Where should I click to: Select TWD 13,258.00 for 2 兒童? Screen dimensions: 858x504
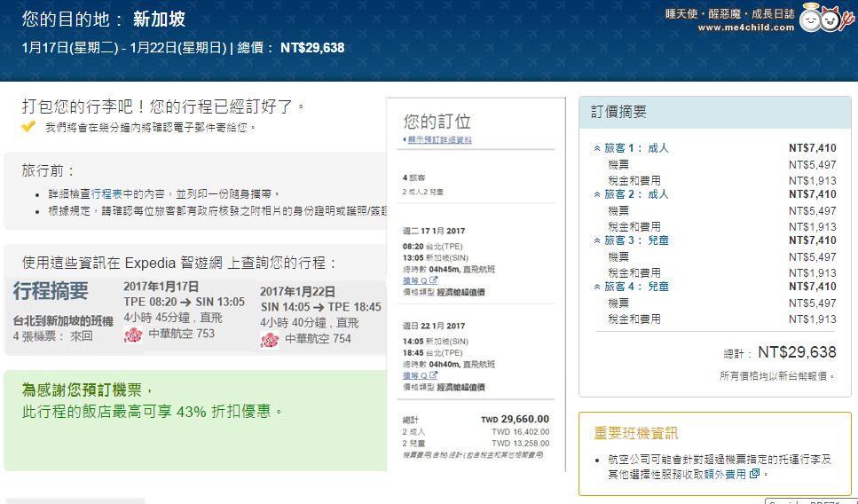point(520,444)
